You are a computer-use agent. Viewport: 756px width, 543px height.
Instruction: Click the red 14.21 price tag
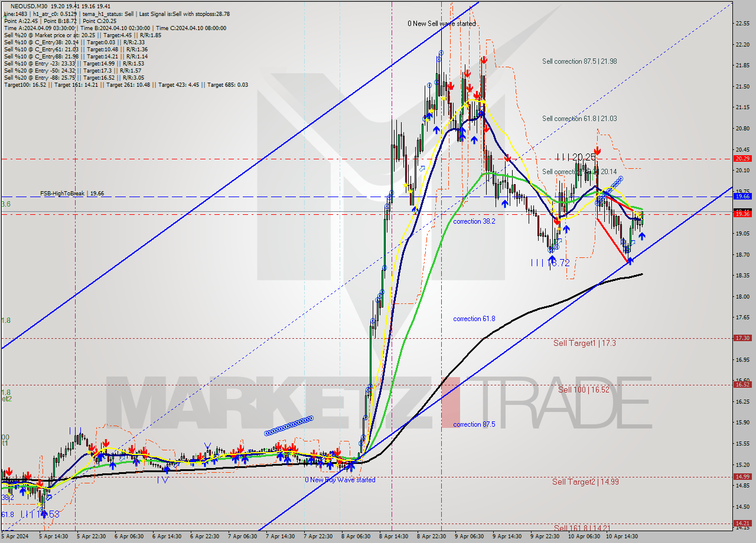(x=742, y=523)
